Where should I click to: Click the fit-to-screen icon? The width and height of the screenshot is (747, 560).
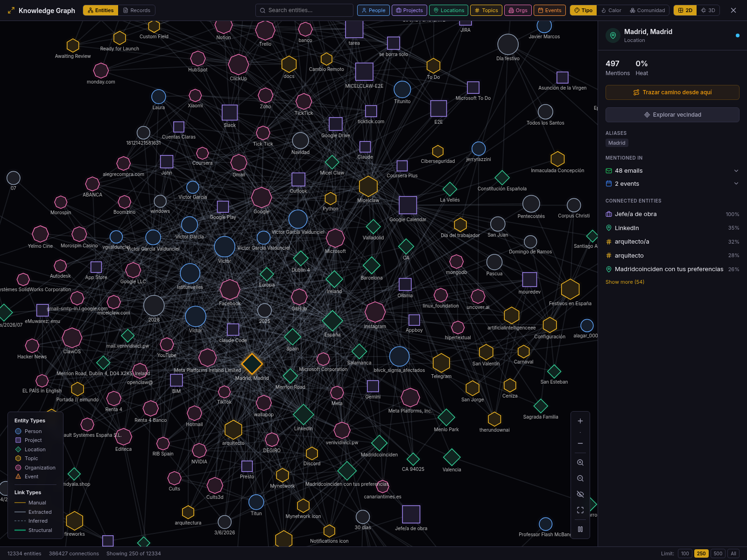[580, 510]
